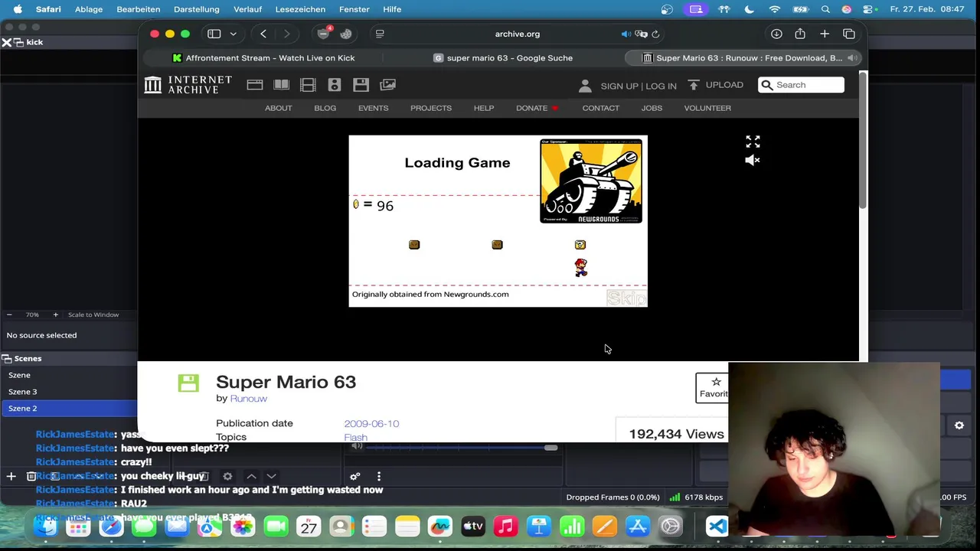Click the user avatar icon beside Sign Up

(585, 86)
